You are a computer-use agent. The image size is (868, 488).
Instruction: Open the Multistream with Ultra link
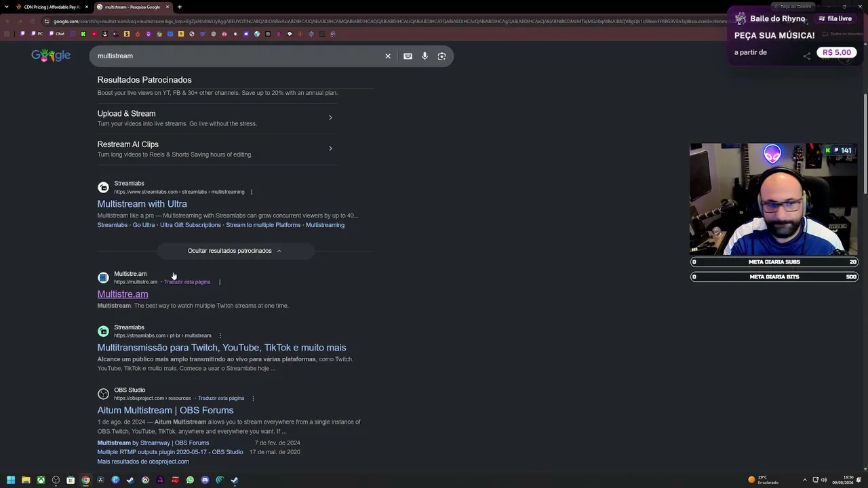tap(142, 204)
